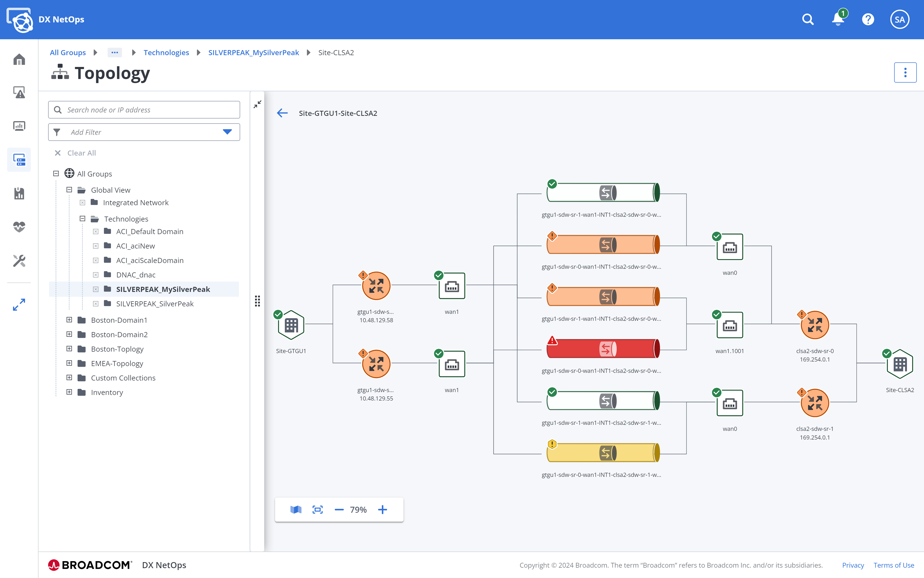Click SILVERPEAK_MySilverPeak breadcrumb link

pos(254,52)
